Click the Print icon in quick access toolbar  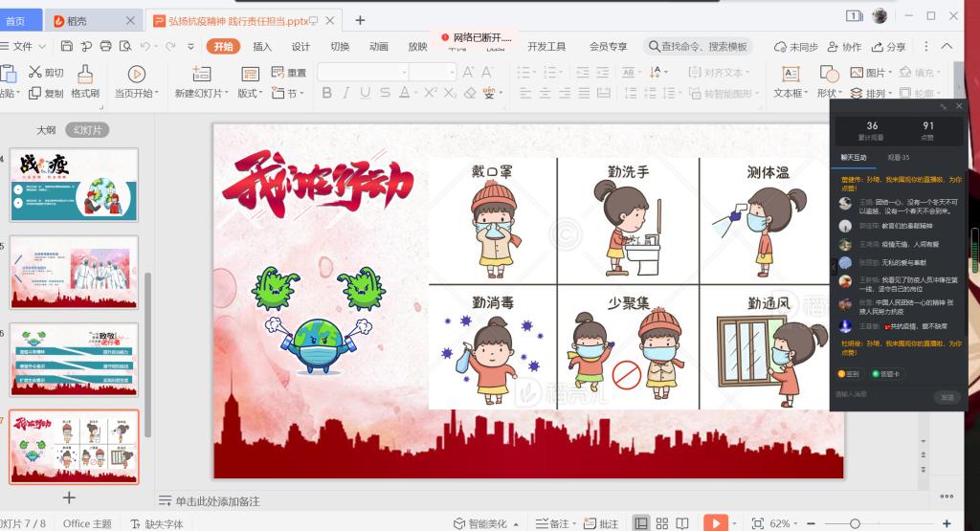pos(105,46)
